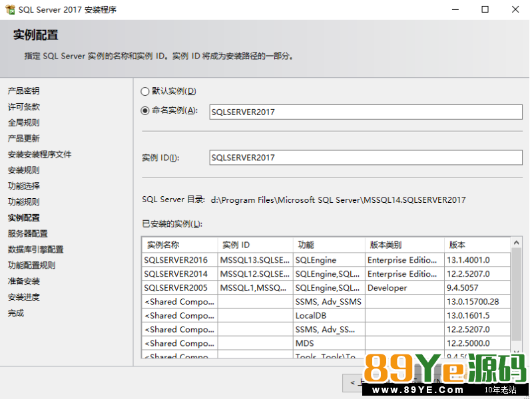Click the 实例配置 current step
This screenshot has width=532, height=399.
24,217
